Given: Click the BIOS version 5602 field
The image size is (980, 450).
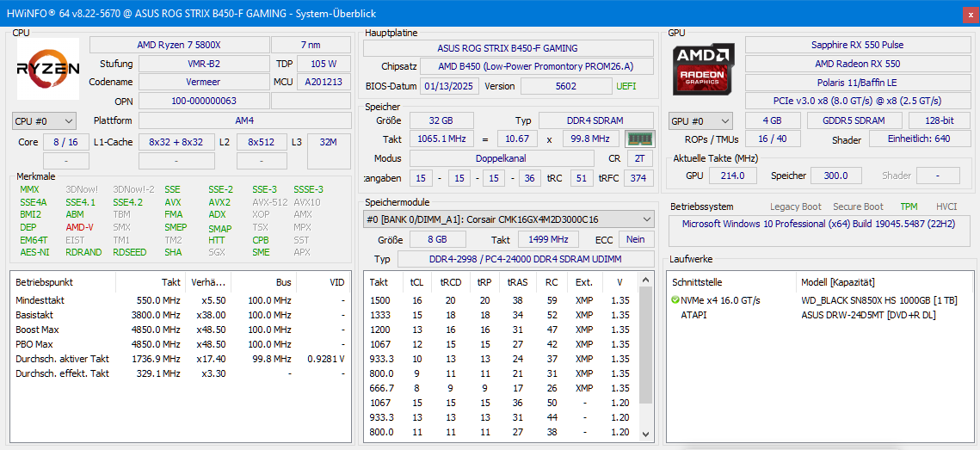Looking at the screenshot, I should pyautogui.click(x=565, y=86).
